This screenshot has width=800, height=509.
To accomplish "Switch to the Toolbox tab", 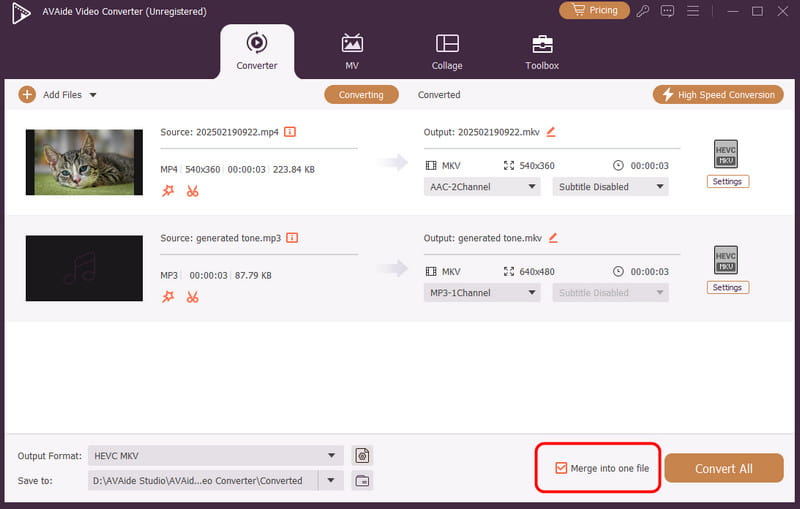I will pos(542,52).
